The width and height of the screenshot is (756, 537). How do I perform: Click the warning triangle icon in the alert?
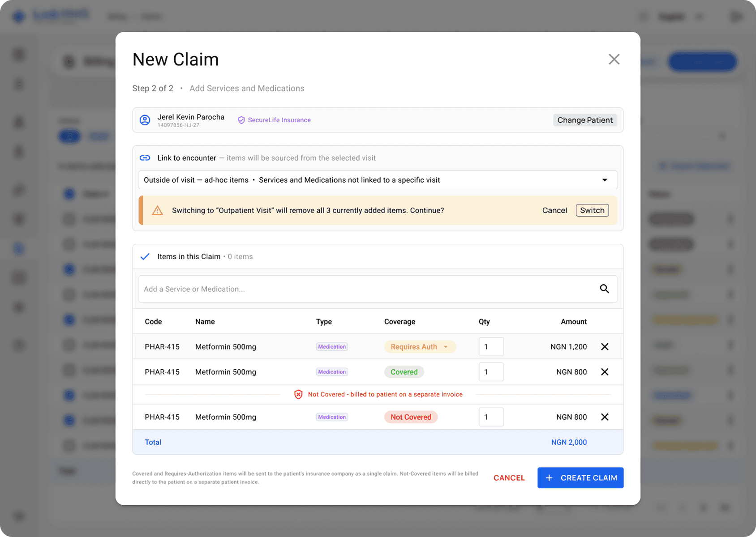pyautogui.click(x=157, y=210)
